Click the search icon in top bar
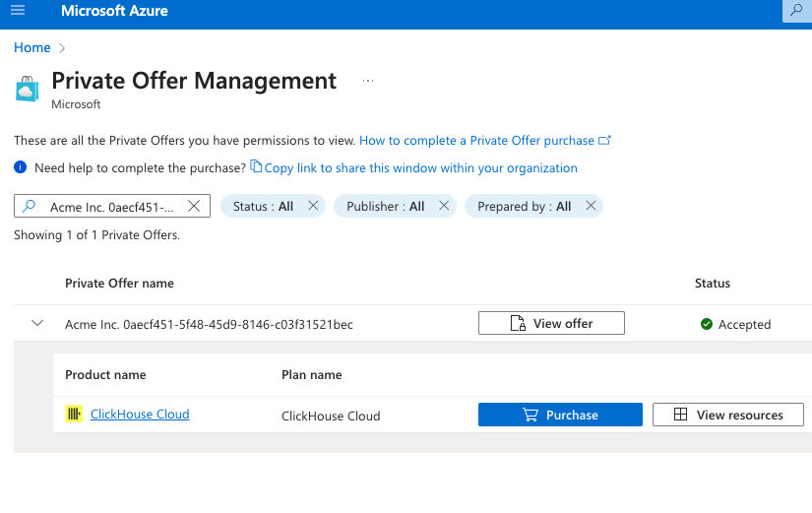 (x=795, y=10)
